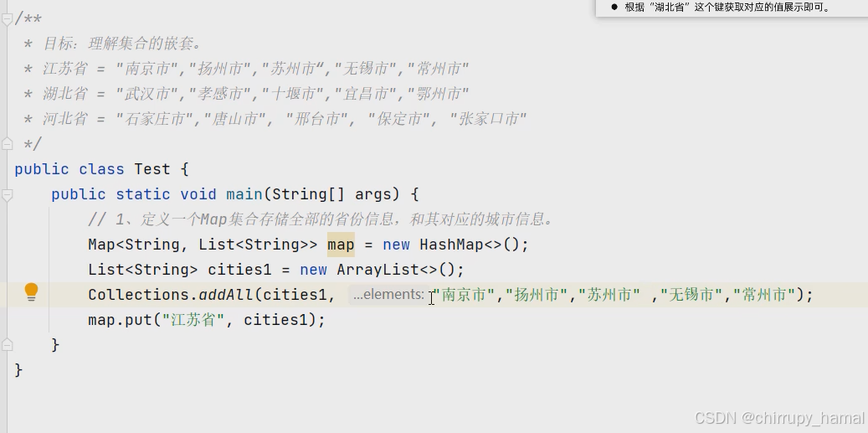
Task: Click 'map.put' method call
Action: [121, 319]
